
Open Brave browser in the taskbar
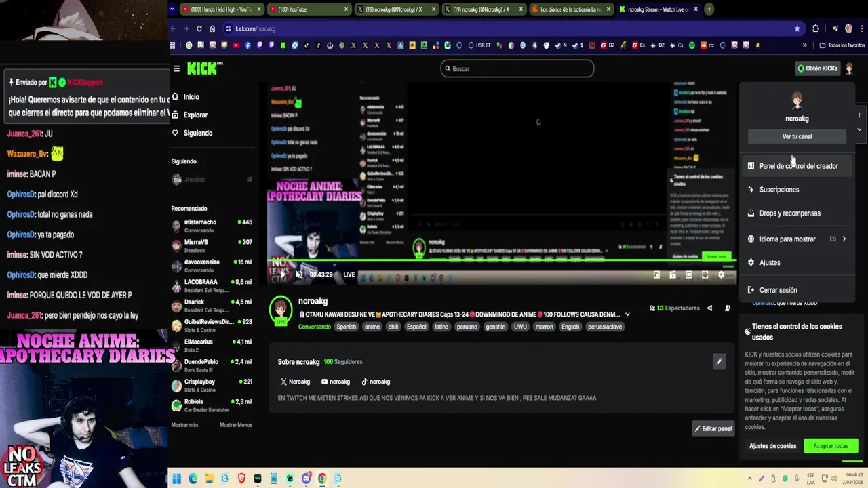point(241,479)
